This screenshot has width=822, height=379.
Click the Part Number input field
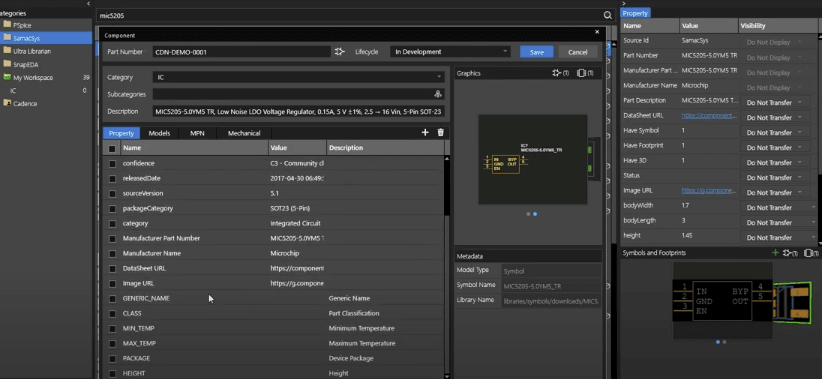point(242,52)
